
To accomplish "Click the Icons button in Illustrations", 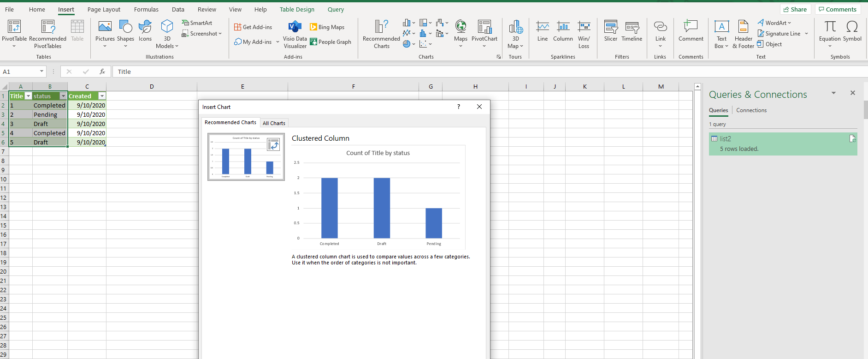I will point(145,31).
